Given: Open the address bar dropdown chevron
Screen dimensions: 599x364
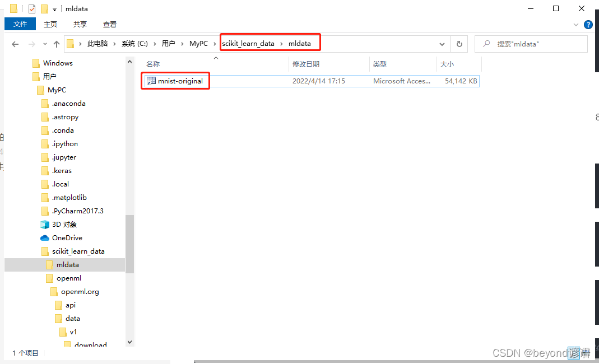Looking at the screenshot, I should [x=442, y=44].
